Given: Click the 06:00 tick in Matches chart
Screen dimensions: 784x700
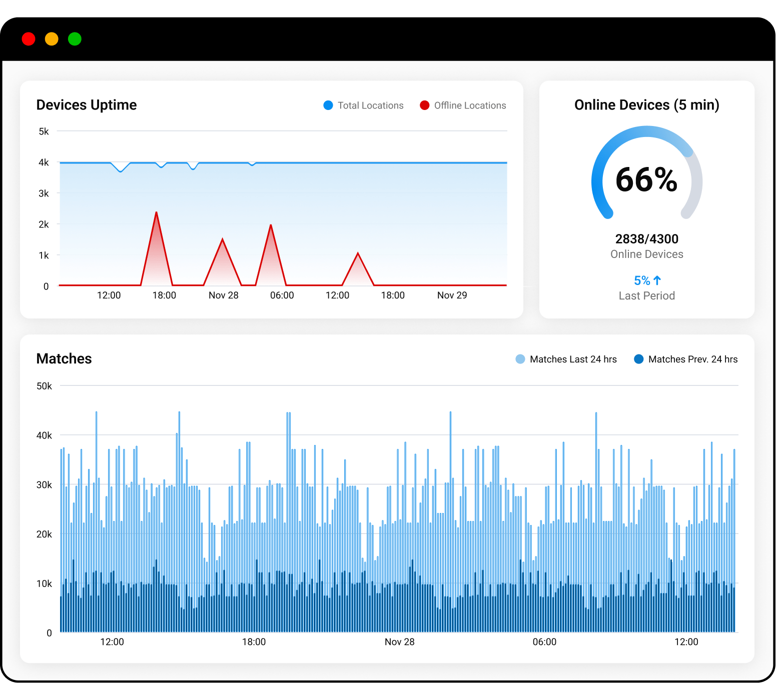Looking at the screenshot, I should coord(544,642).
